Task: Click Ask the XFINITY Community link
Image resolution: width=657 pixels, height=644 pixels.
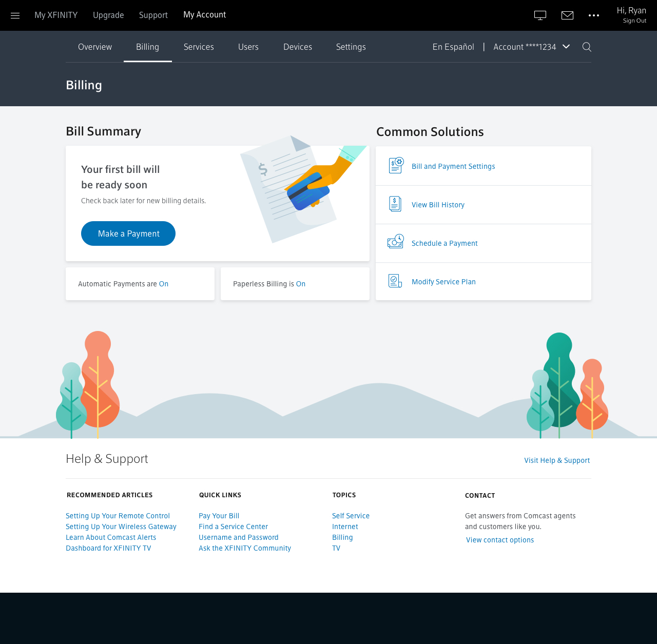Action: pyautogui.click(x=245, y=548)
